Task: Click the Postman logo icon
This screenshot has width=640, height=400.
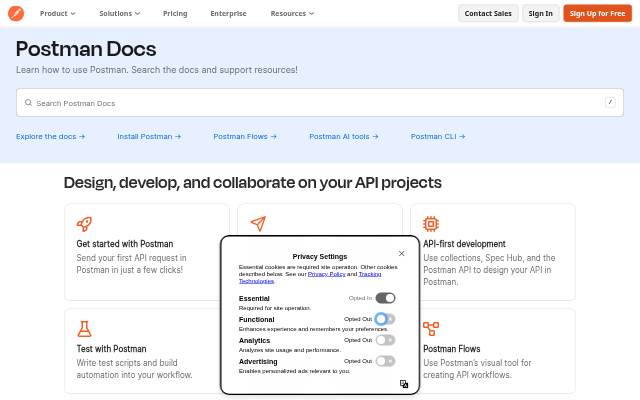Action: click(x=16, y=13)
